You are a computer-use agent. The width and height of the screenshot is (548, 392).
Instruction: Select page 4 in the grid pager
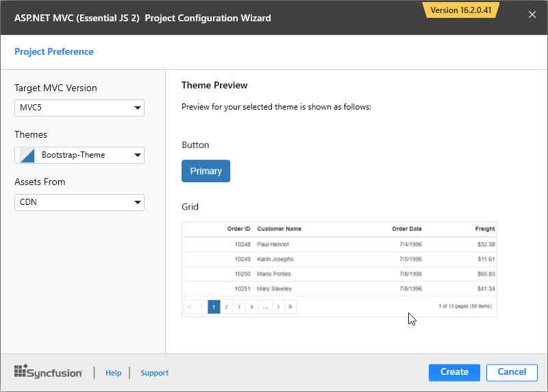tap(251, 307)
